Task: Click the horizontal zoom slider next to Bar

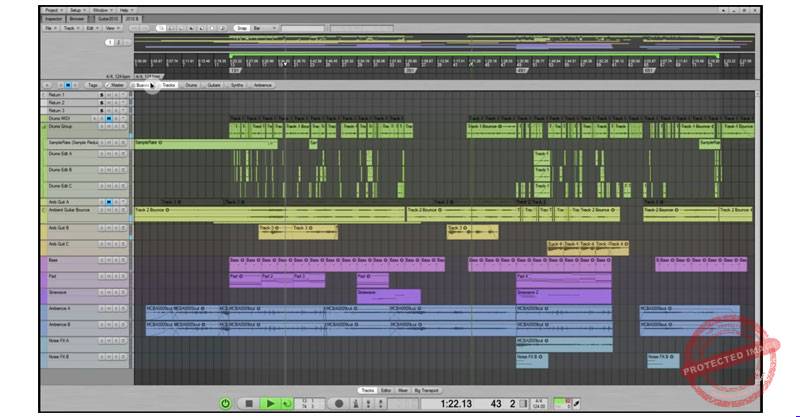Action: [x=303, y=28]
